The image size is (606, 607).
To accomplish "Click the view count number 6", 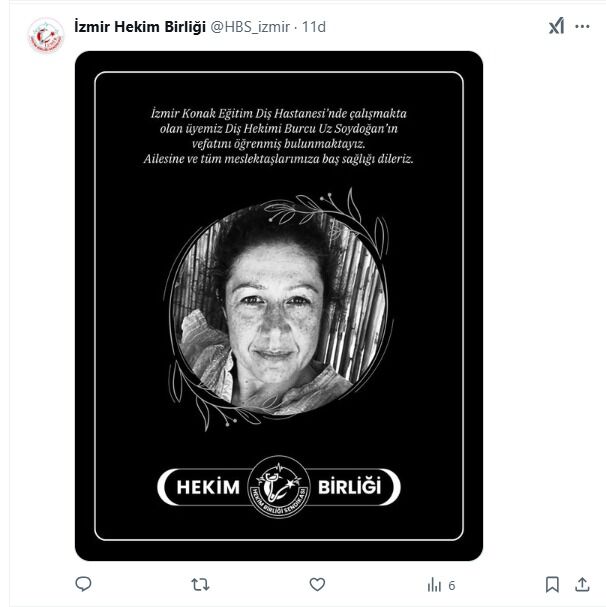I will [451, 586].
